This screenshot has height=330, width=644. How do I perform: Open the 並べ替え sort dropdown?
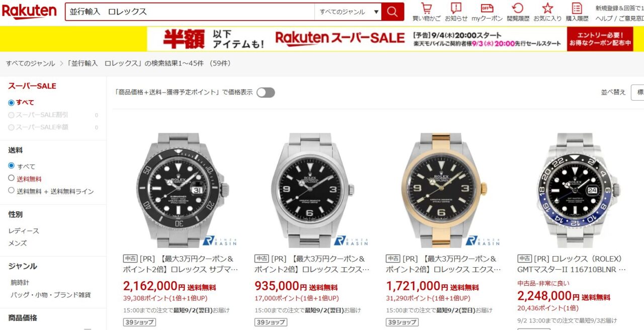pos(637,93)
